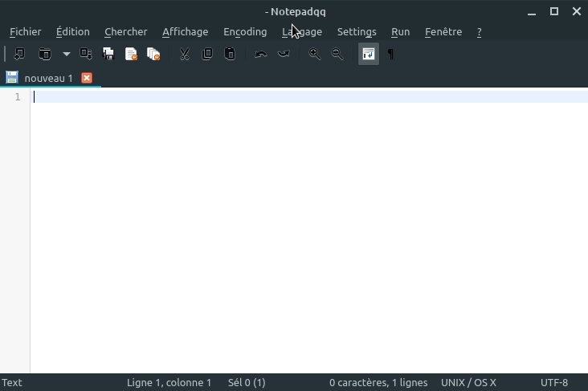Toggle Show All Characters pilcrow icon
Screen dimensions: 588x391
tap(390, 54)
